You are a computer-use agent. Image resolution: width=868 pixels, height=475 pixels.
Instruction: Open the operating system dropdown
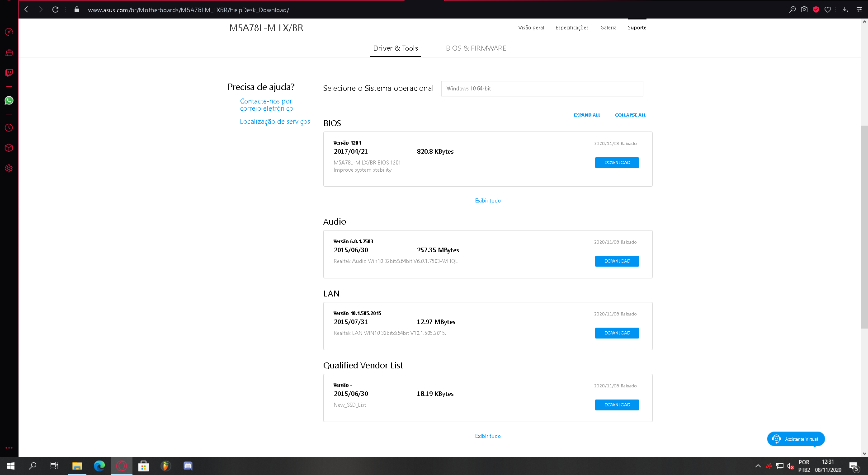coord(542,89)
